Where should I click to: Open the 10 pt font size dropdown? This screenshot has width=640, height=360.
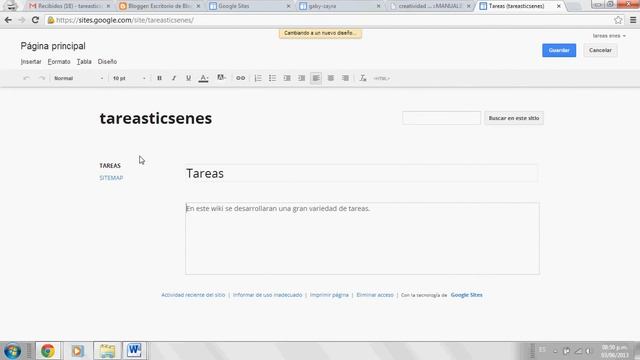(129, 78)
